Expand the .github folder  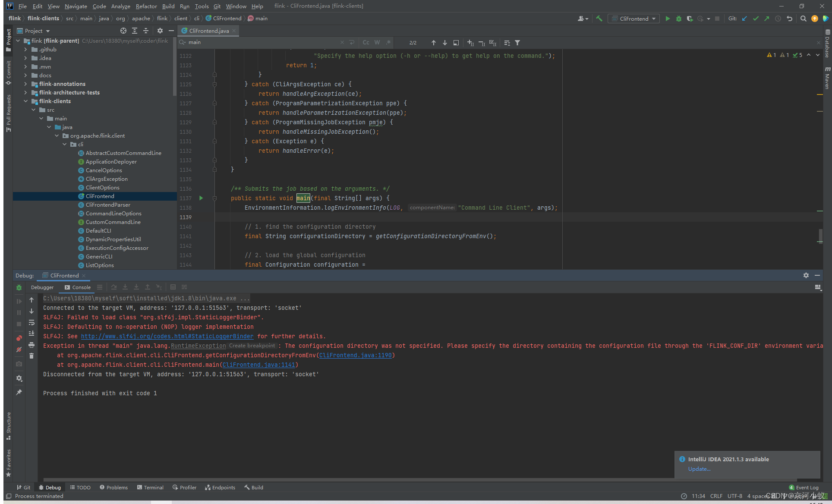coord(25,50)
